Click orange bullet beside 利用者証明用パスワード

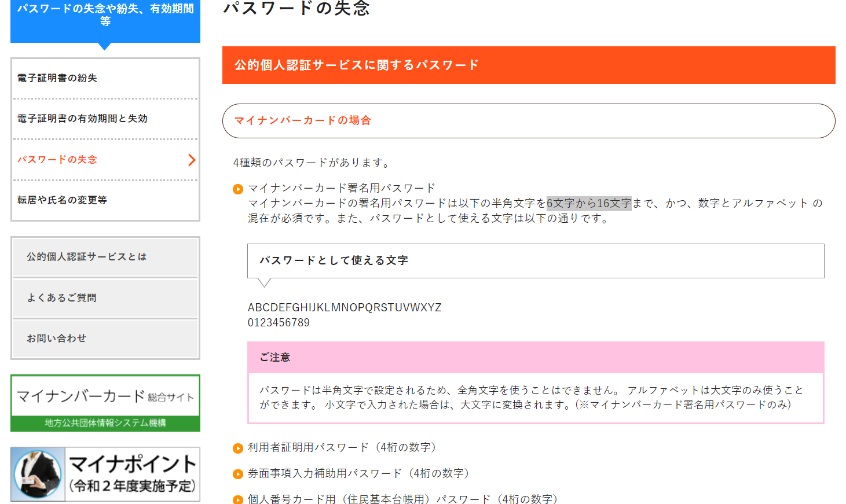click(238, 448)
